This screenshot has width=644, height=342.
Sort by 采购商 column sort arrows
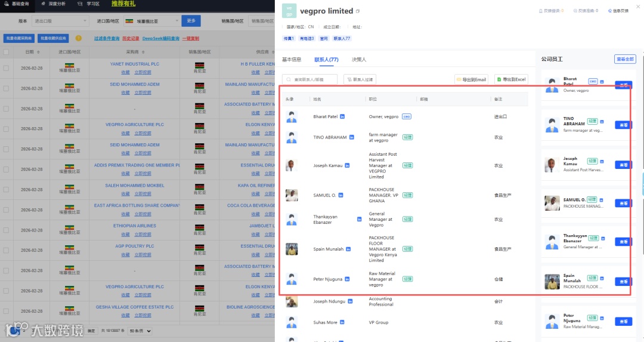143,52
